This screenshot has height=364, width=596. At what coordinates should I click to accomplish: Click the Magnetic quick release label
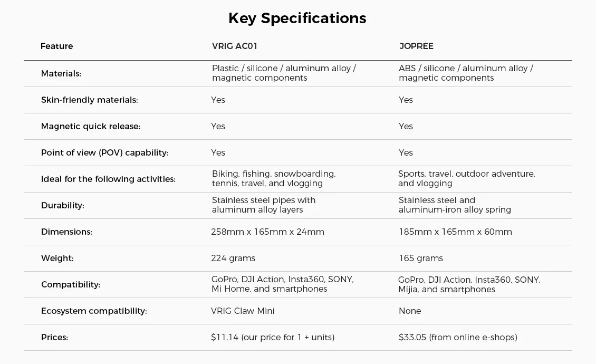point(91,126)
